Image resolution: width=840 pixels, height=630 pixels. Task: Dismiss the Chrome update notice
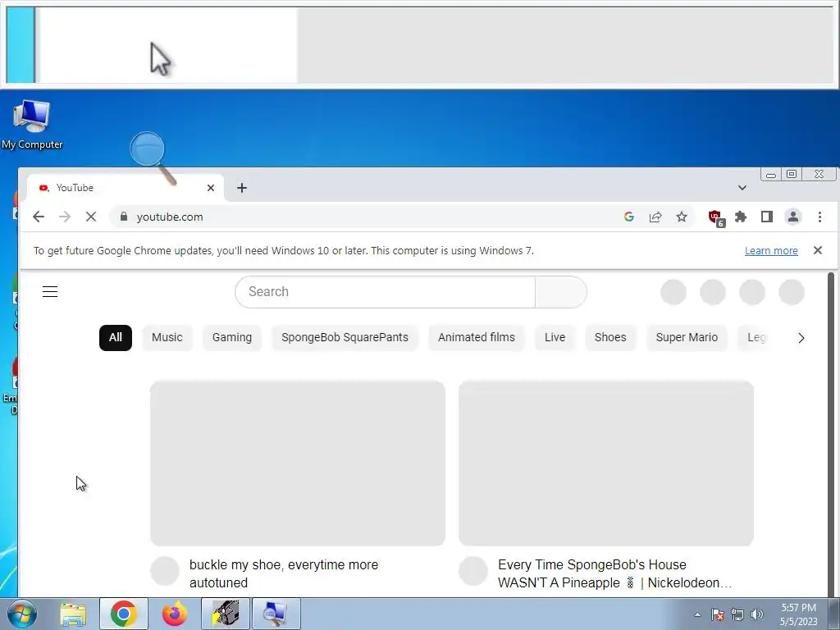pyautogui.click(x=818, y=250)
